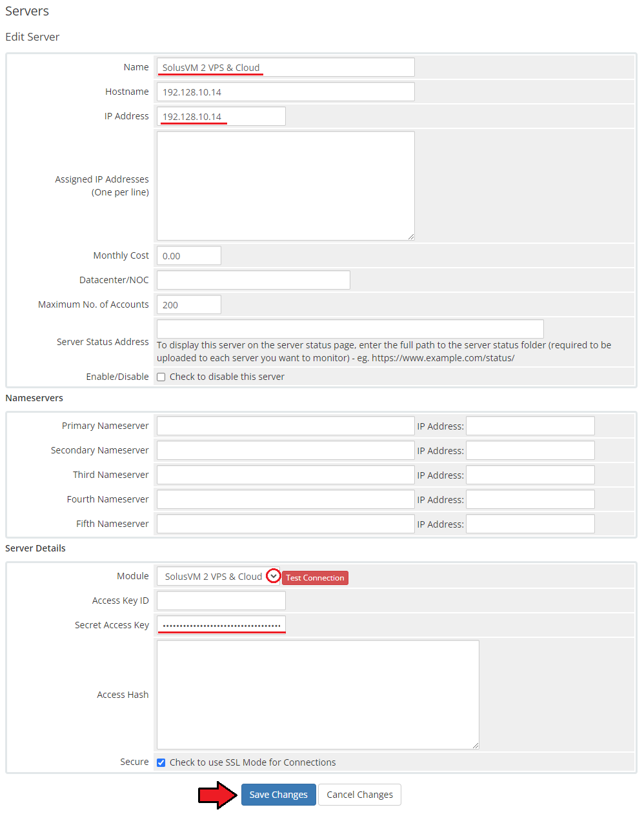
Task: Uncheck the SSL Mode for Connections checkbox
Action: click(x=161, y=763)
